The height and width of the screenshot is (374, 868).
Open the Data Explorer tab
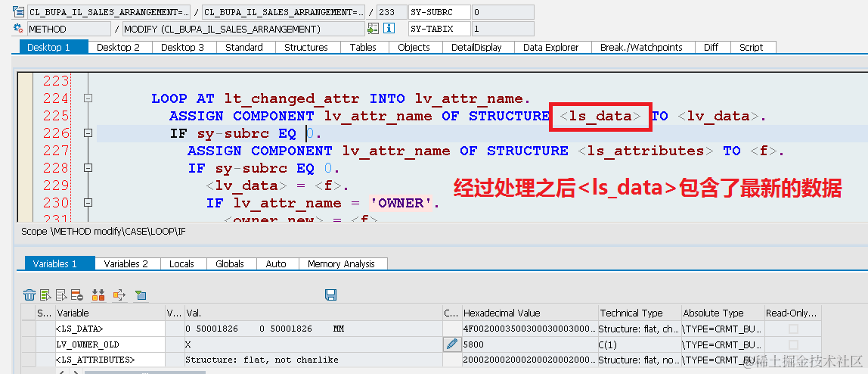(550, 47)
